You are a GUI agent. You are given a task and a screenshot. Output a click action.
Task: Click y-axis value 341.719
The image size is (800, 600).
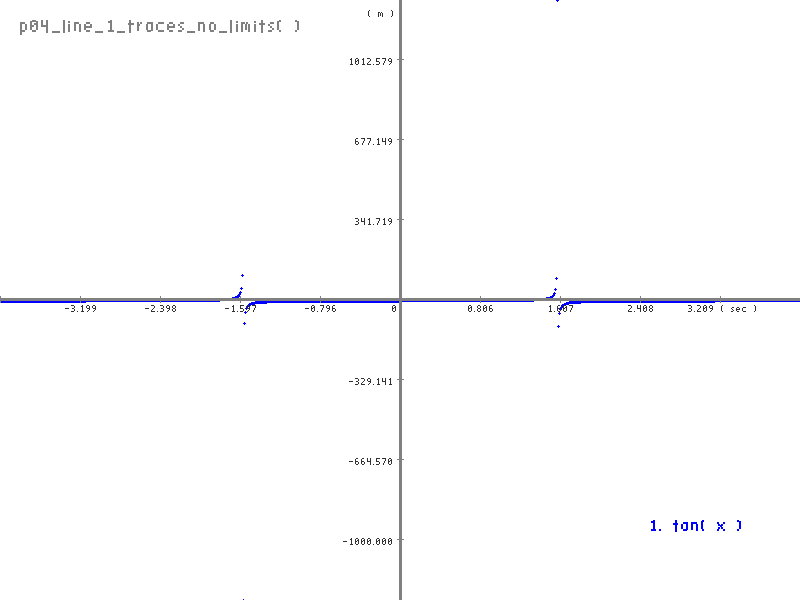373,221
